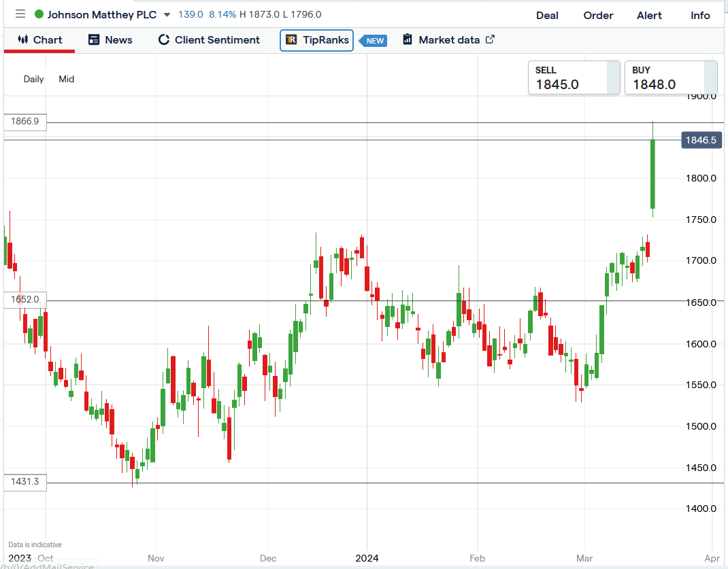Click the Client Sentiment circular icon
Viewport: 728px width, 569px height.
164,39
